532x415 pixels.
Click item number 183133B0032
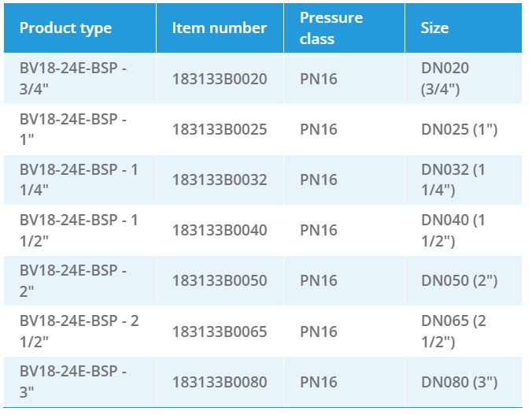[x=220, y=180]
